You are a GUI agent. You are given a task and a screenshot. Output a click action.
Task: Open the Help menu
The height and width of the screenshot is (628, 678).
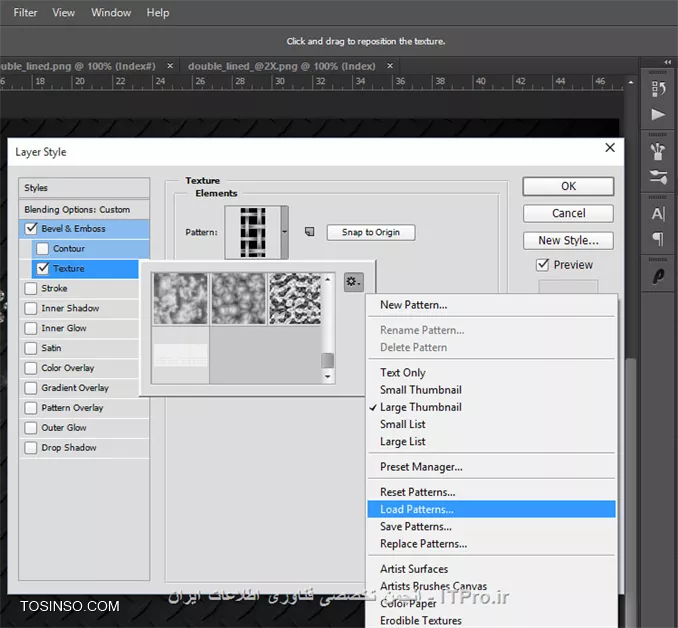[x=158, y=13]
